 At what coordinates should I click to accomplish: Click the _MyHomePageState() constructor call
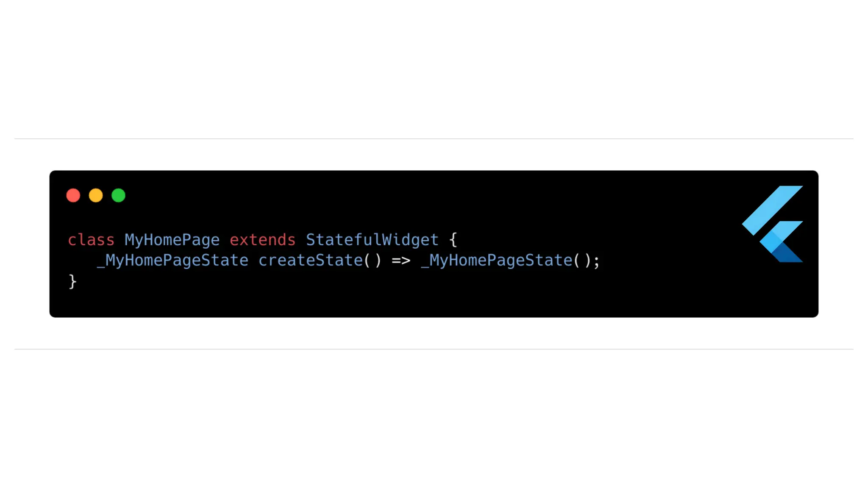tap(506, 261)
